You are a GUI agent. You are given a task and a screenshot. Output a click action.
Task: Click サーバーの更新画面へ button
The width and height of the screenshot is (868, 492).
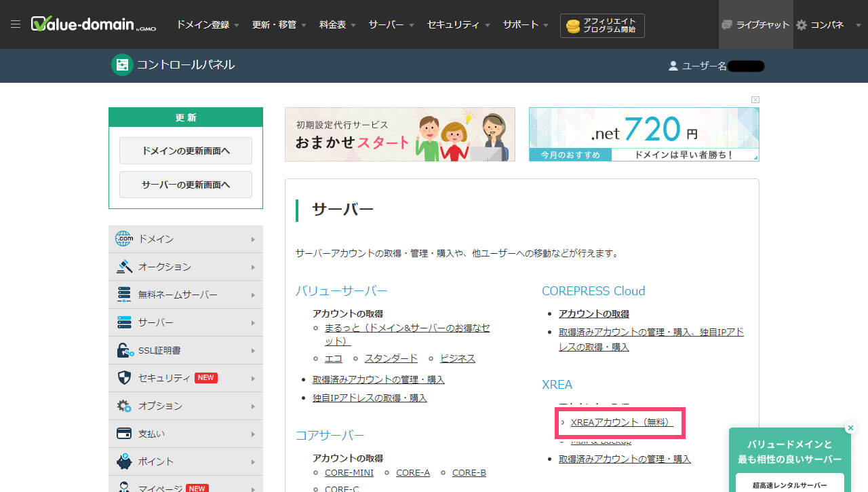click(x=186, y=185)
